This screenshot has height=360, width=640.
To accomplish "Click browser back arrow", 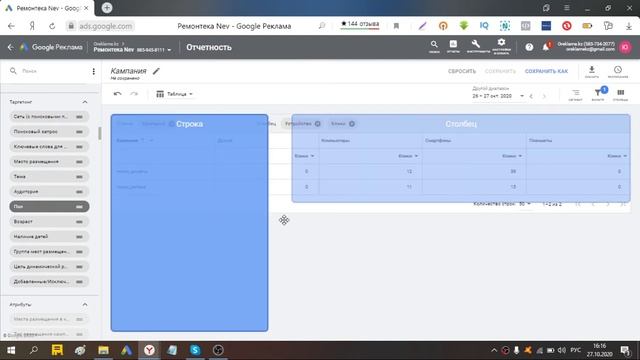I will [x=11, y=26].
